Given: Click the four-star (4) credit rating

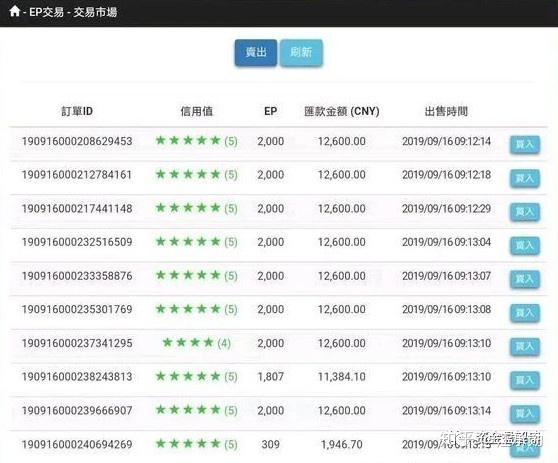Looking at the screenshot, I should (x=196, y=343).
